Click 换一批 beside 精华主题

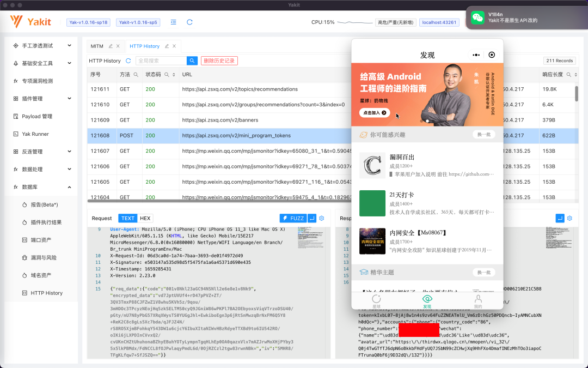tap(484, 272)
